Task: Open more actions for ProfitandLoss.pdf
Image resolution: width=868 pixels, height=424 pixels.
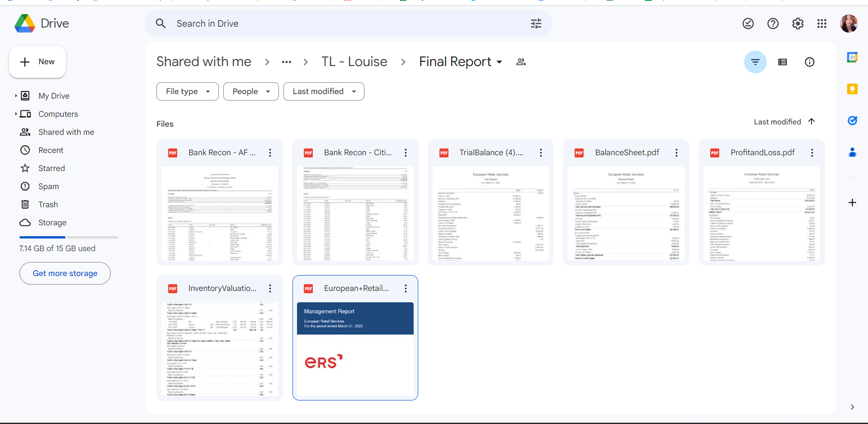Action: [812, 153]
